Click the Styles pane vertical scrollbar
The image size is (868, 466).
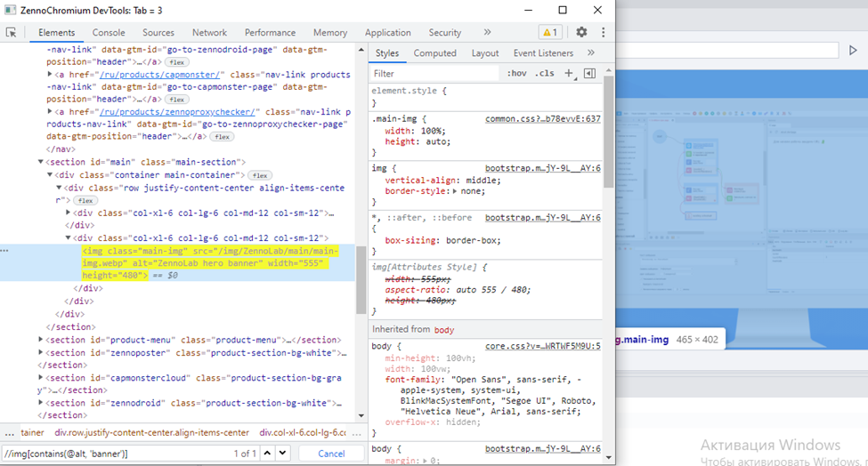(608, 133)
